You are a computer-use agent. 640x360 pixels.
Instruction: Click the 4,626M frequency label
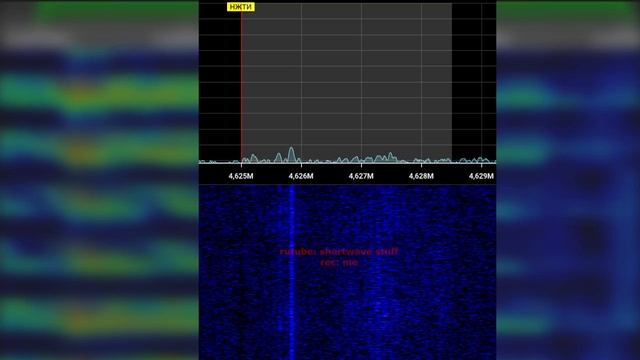pyautogui.click(x=301, y=176)
